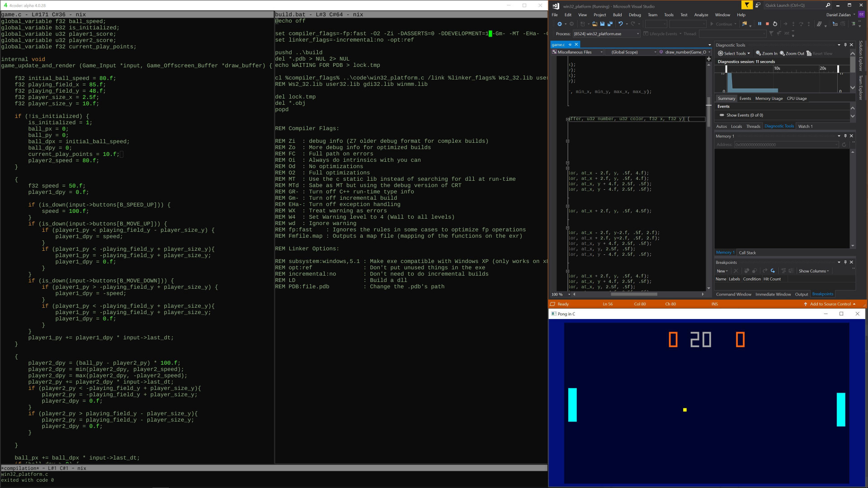Click the editor horizontal scrollbar thumb
The height and width of the screenshot is (488, 868).
634,294
